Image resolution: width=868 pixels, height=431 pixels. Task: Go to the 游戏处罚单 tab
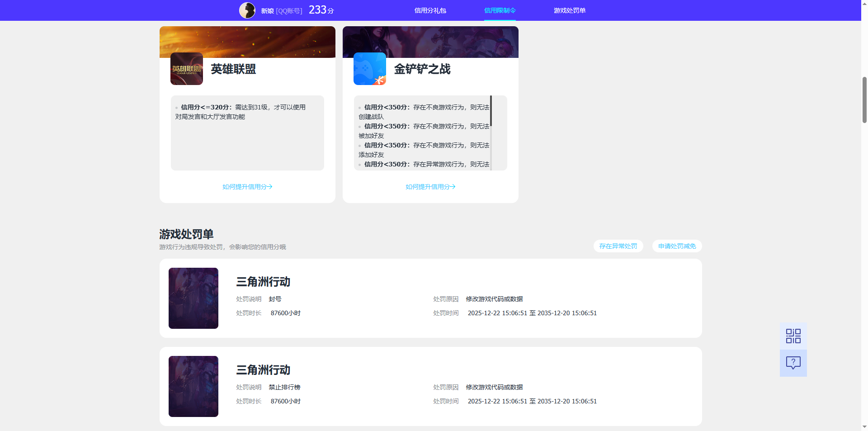[570, 10]
